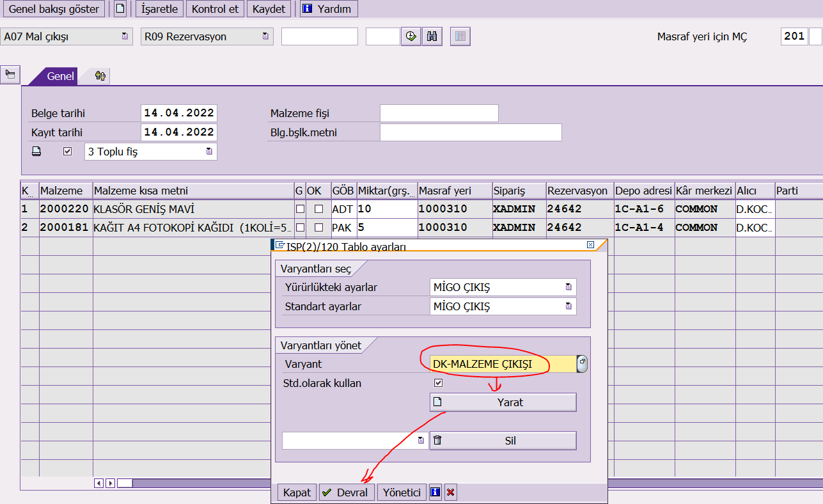The image size is (823, 504).
Task: Click the movement type field 201
Action: [794, 36]
